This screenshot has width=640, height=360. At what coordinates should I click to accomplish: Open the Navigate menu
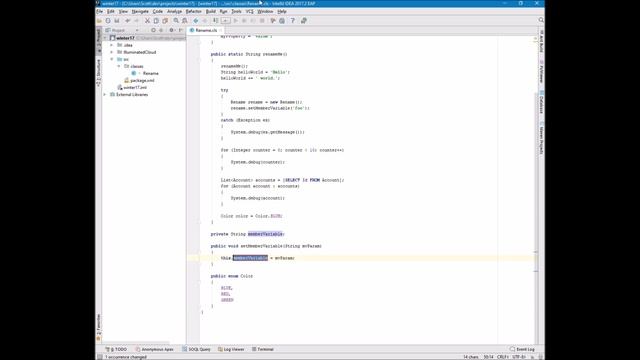click(140, 11)
